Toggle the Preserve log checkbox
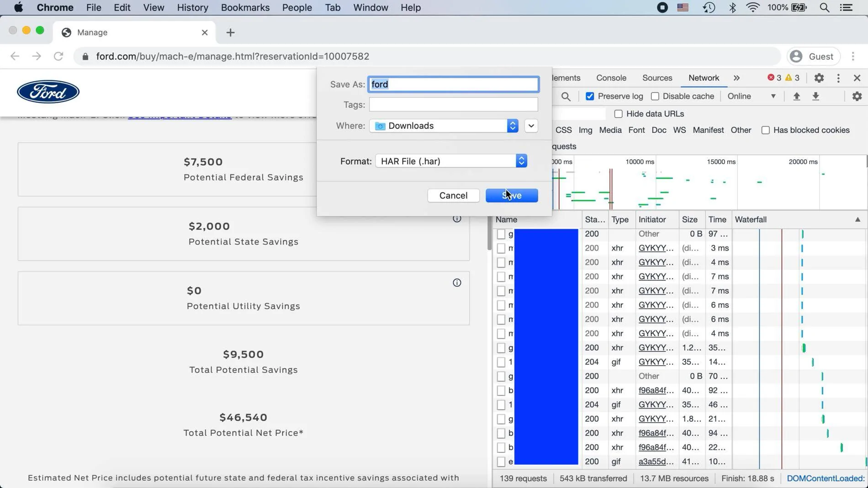868x488 pixels. click(590, 96)
